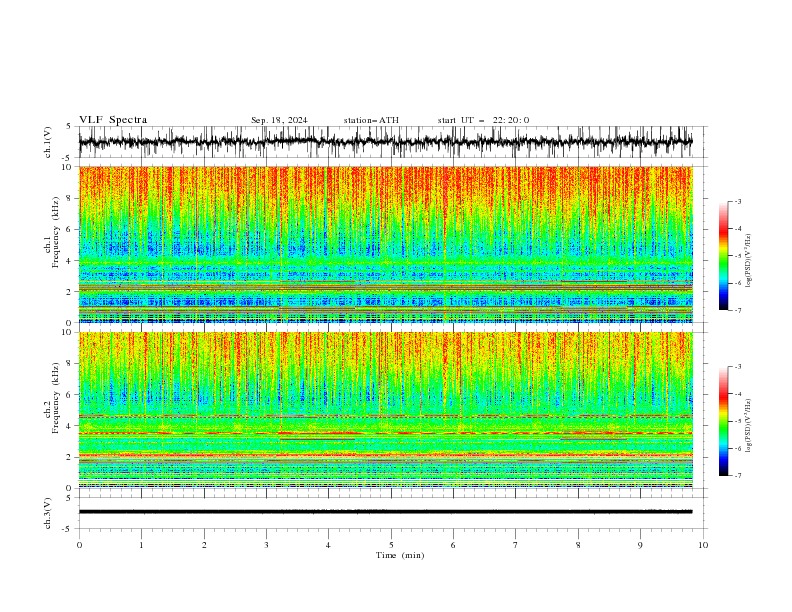Click the "8" kHz tick on ch.1 axis
Image resolution: width=792 pixels, height=612 pixels.
pyautogui.click(x=69, y=198)
